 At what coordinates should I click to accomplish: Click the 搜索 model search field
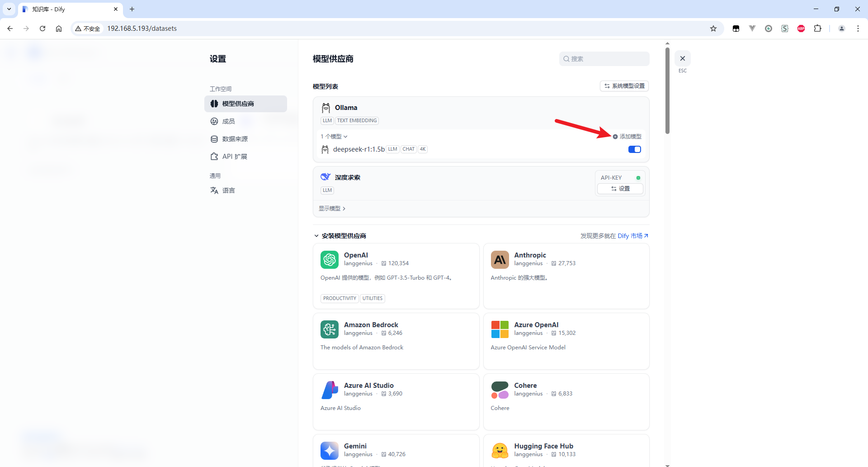click(x=604, y=59)
